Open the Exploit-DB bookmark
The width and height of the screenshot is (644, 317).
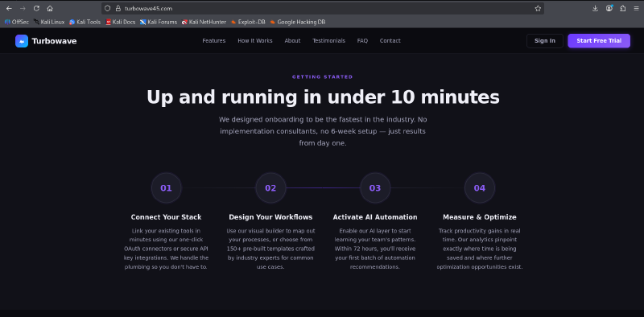click(248, 23)
